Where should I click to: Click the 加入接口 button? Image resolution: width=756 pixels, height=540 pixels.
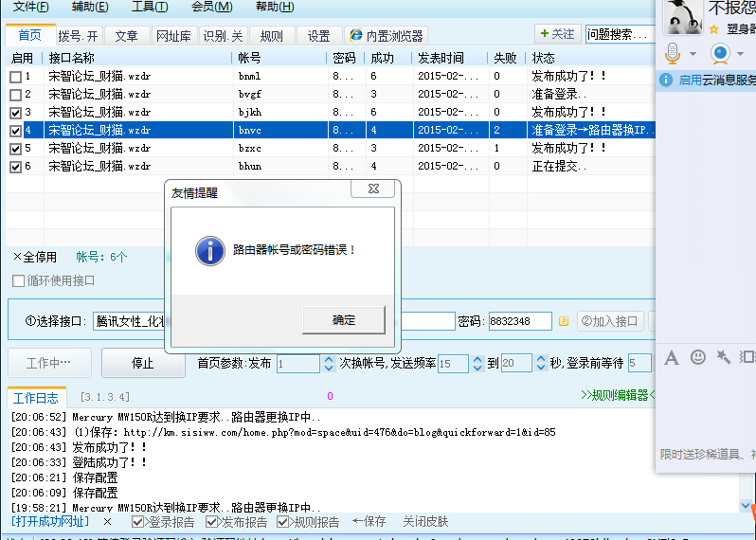pyautogui.click(x=610, y=321)
